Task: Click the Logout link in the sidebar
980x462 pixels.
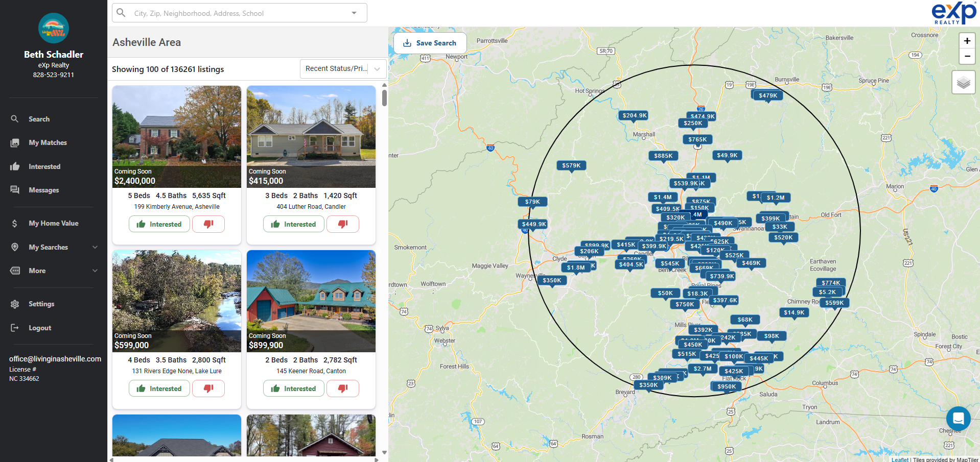Action: 40,328
